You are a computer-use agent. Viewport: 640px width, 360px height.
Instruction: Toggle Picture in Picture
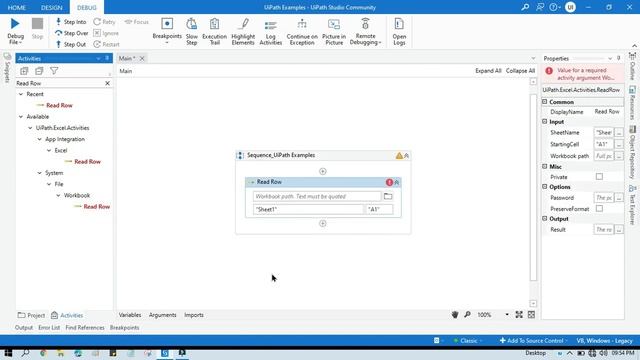[x=334, y=31]
